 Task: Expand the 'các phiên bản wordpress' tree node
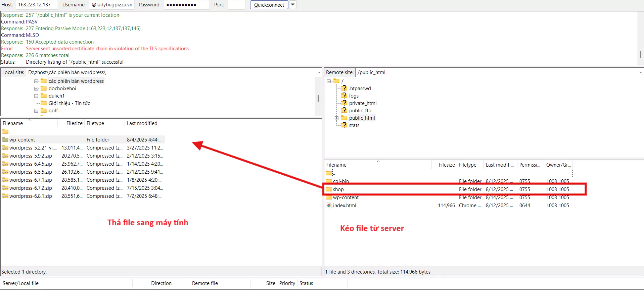[x=36, y=81]
